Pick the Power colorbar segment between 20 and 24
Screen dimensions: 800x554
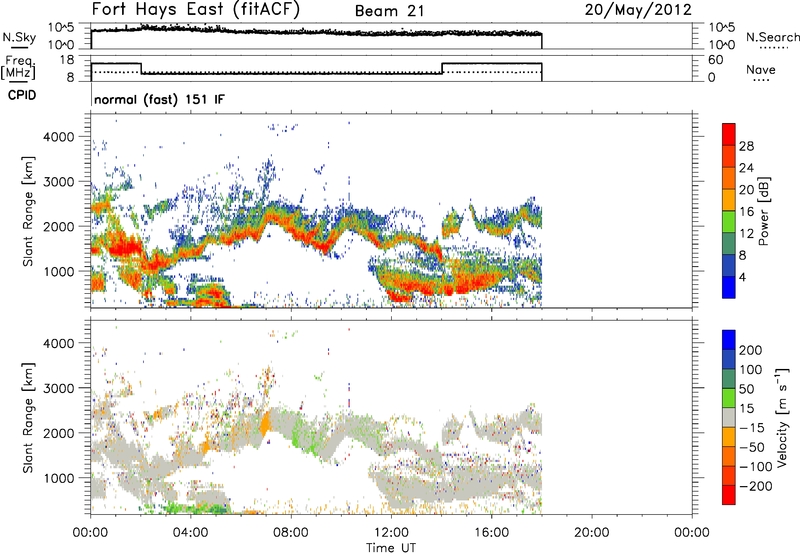(729, 178)
